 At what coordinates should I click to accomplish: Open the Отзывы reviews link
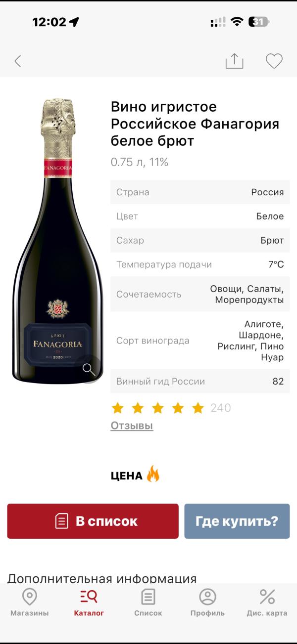click(x=132, y=426)
